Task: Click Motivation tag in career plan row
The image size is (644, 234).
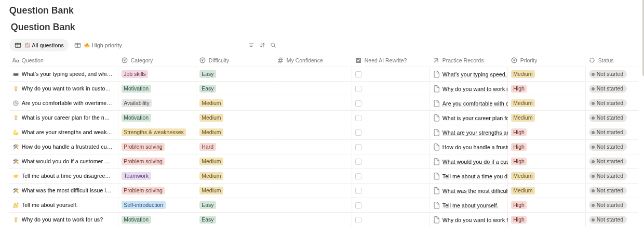Action: coord(136,118)
